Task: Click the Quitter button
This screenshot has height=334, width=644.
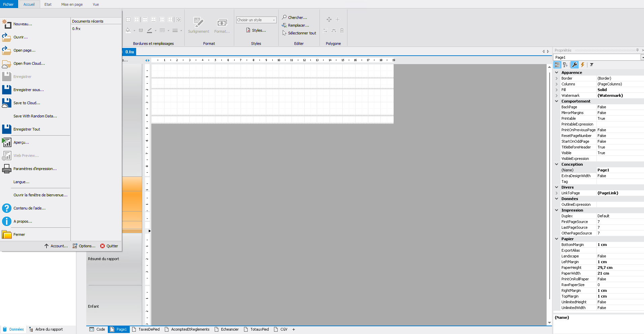Action: point(109,246)
